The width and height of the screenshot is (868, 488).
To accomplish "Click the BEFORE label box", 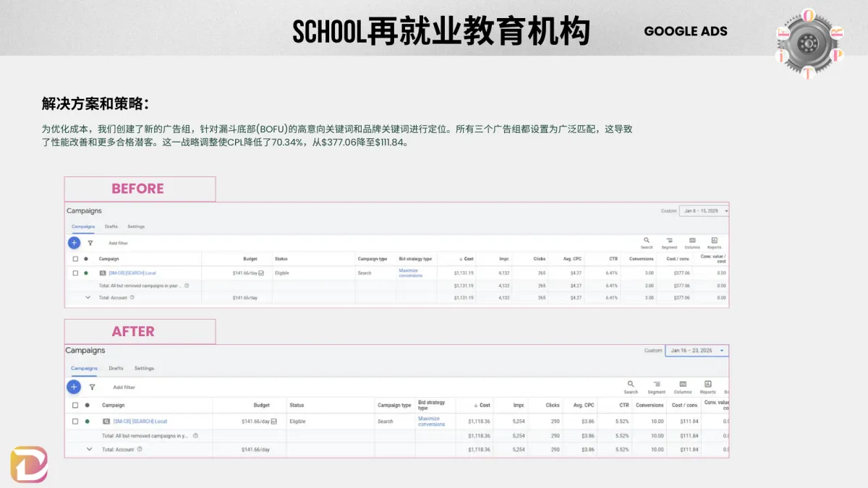I will coord(140,189).
